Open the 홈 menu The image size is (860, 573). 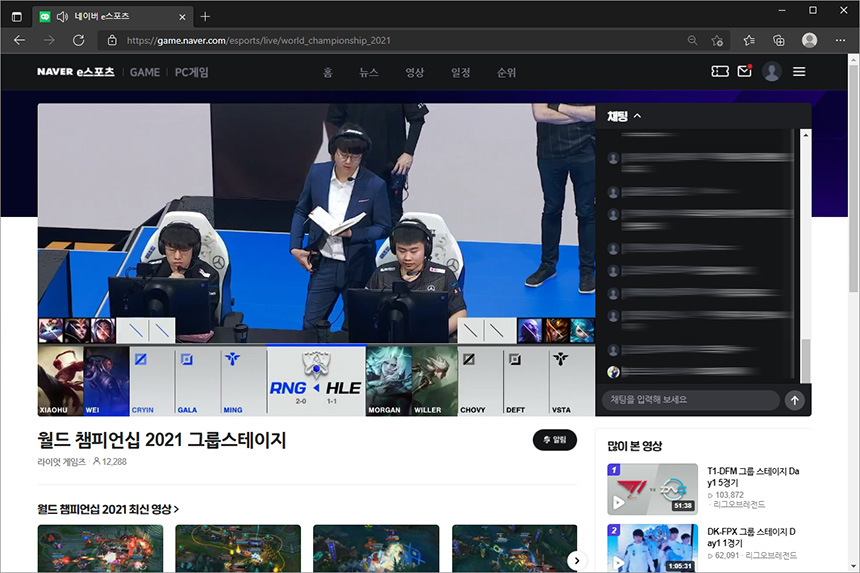pos(327,72)
